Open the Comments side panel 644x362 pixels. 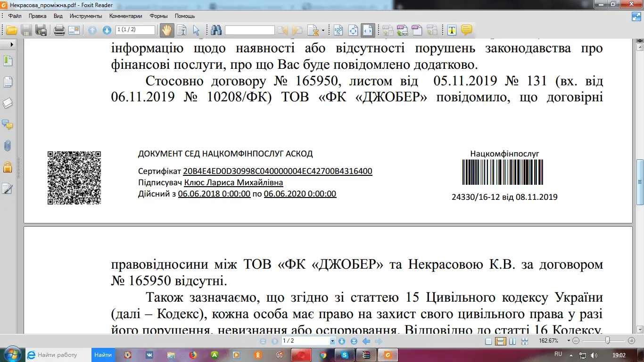pos(8,125)
